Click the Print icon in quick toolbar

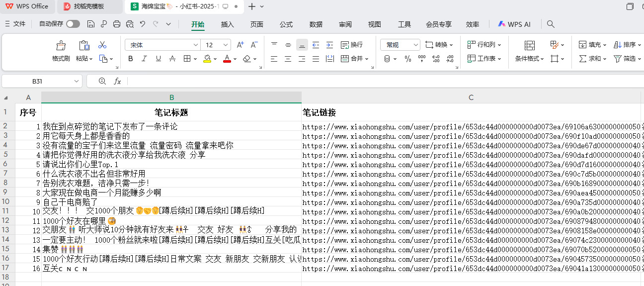coord(117,24)
